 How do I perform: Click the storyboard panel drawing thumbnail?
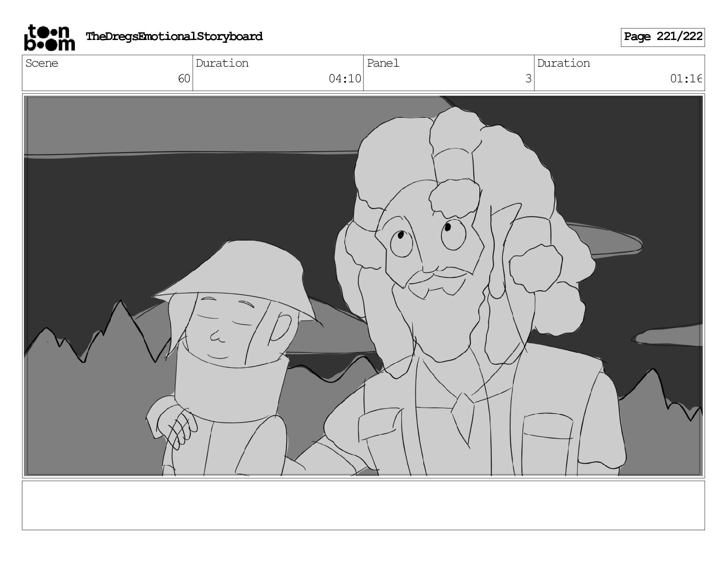[x=363, y=286]
